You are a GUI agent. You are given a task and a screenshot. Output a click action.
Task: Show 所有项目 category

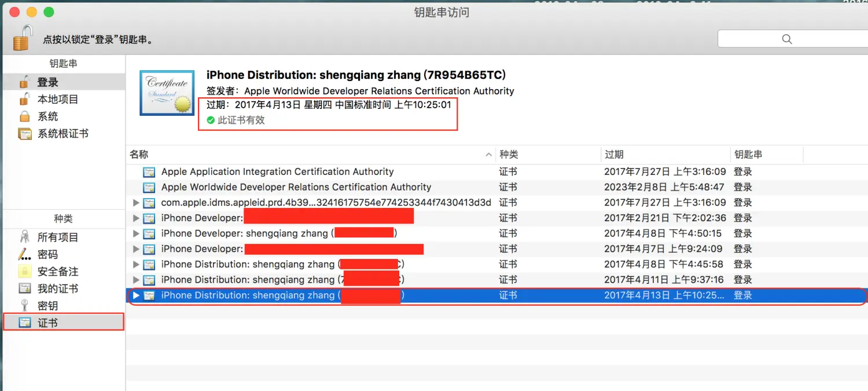coord(64,237)
